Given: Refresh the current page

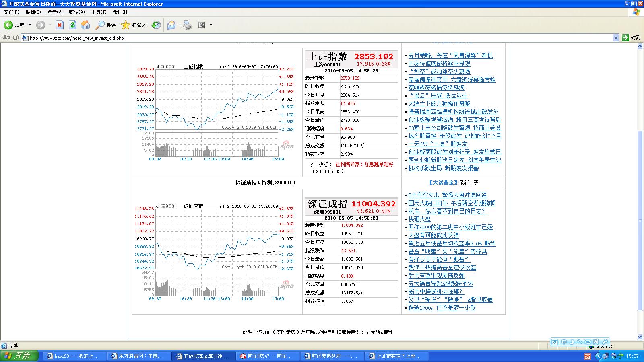Looking at the screenshot, I should pyautogui.click(x=72, y=25).
